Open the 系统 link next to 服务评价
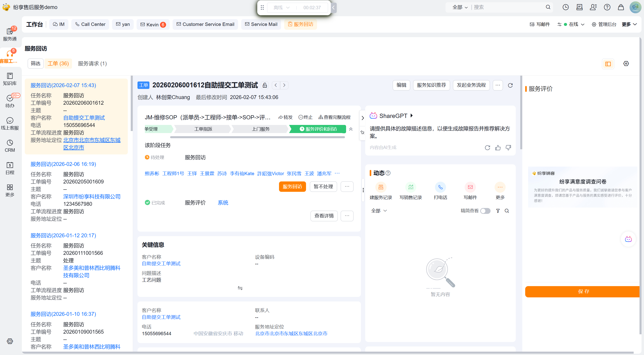The width and height of the screenshot is (644, 355). tap(223, 203)
